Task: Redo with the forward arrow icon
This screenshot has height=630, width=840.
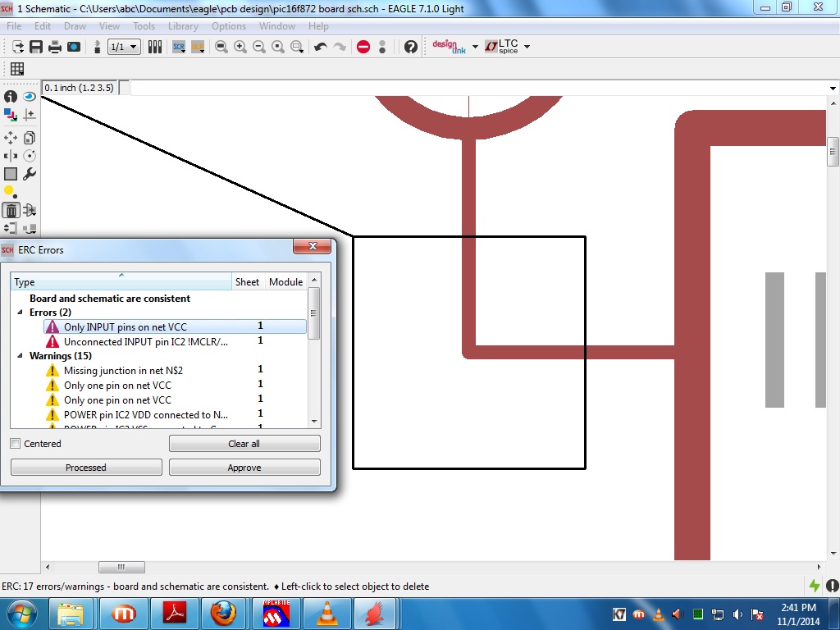Action: 340,47
